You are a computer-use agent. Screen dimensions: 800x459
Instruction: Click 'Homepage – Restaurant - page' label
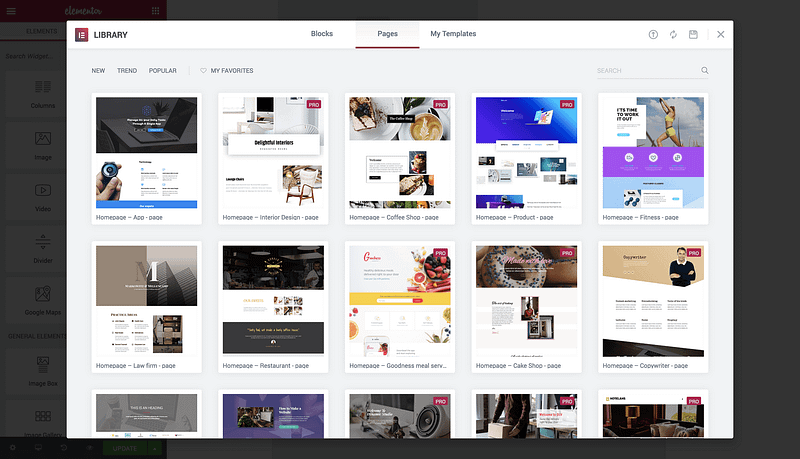pos(266,366)
